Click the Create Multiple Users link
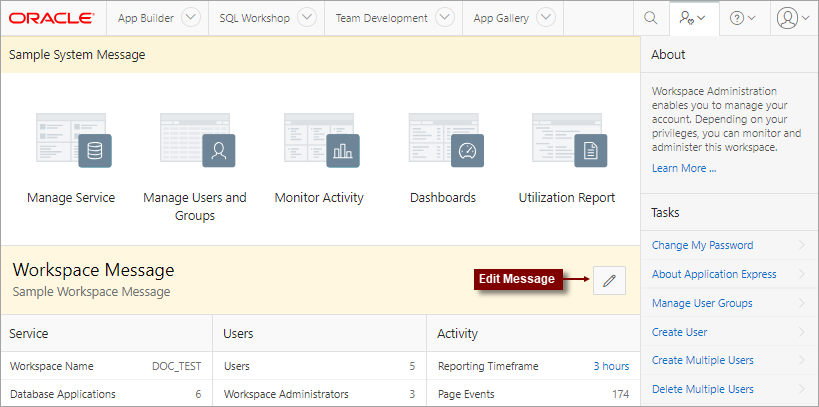819x407 pixels. point(703,361)
